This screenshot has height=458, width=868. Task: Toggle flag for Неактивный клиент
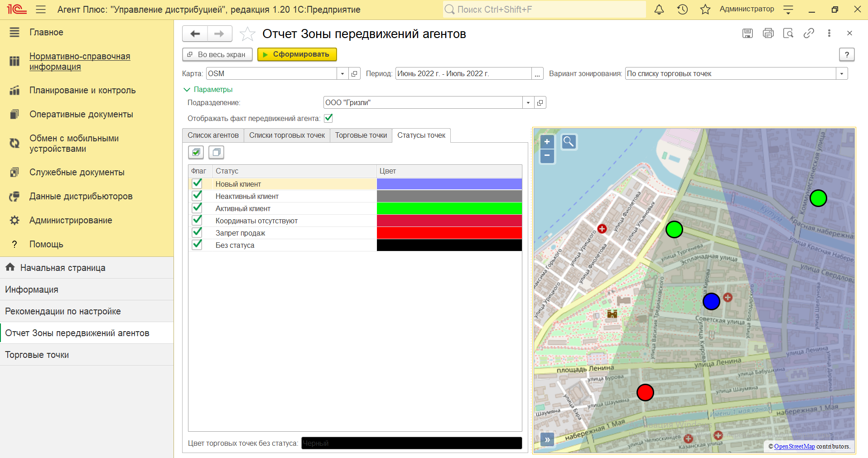point(197,196)
